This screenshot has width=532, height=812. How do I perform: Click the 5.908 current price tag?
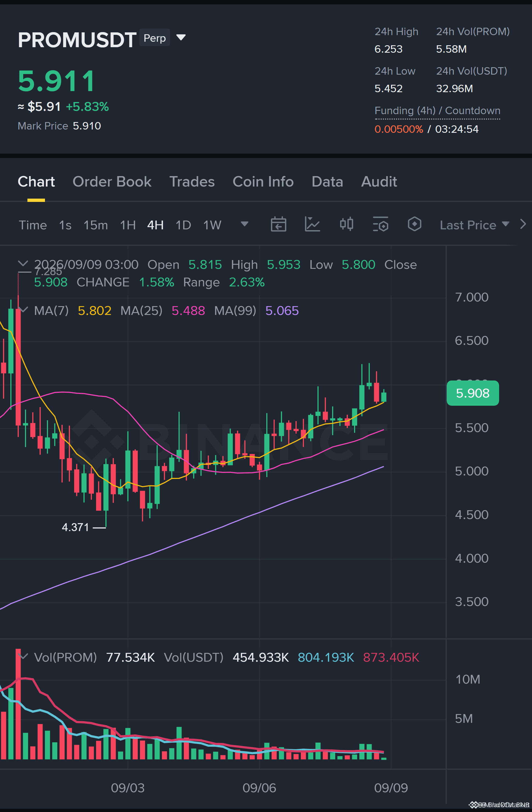click(473, 393)
